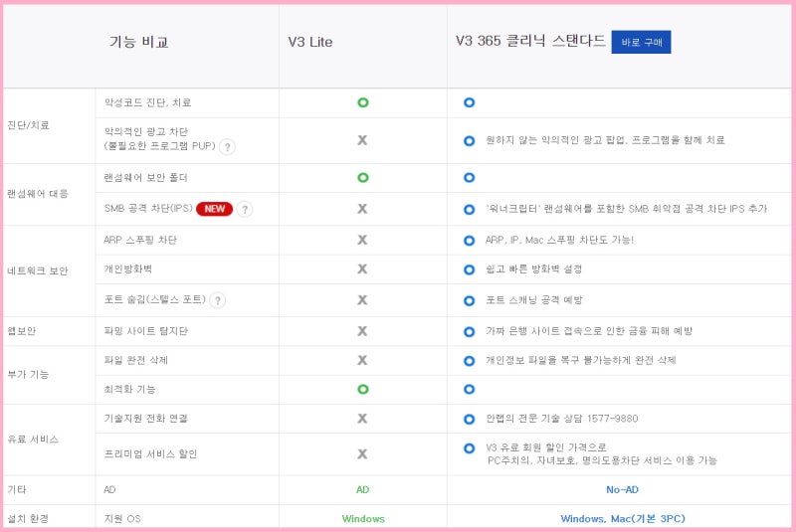Click blue circle in 악성코드 진단, 치료 row

[x=469, y=102]
